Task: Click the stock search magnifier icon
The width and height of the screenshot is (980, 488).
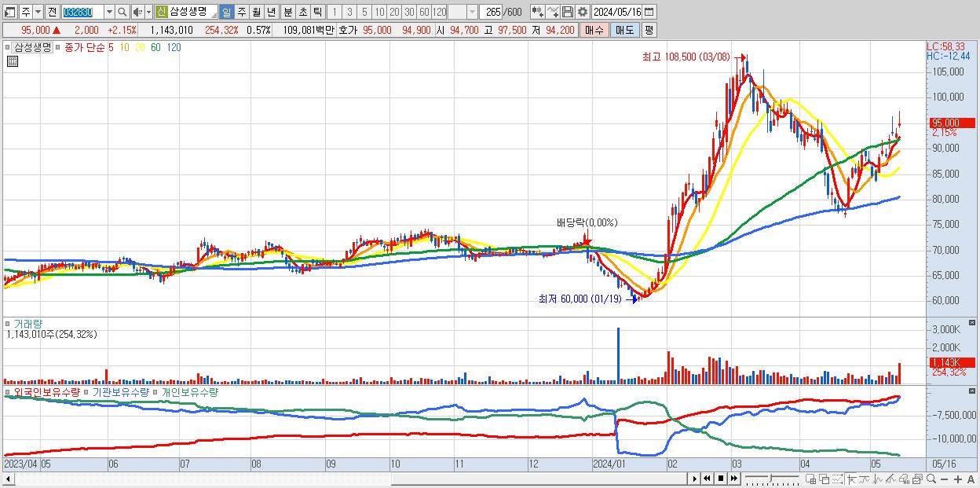Action: (x=122, y=12)
